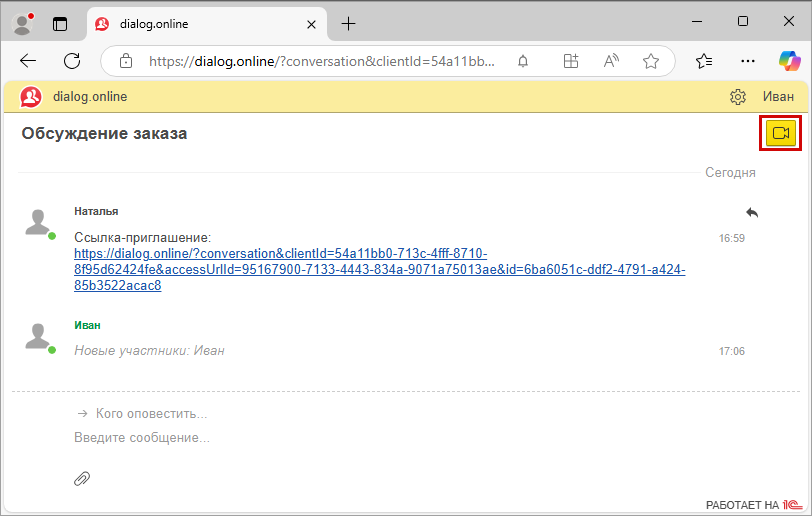This screenshot has height=516, width=812.
Task: Refresh the dialog.online page
Action: (x=72, y=61)
